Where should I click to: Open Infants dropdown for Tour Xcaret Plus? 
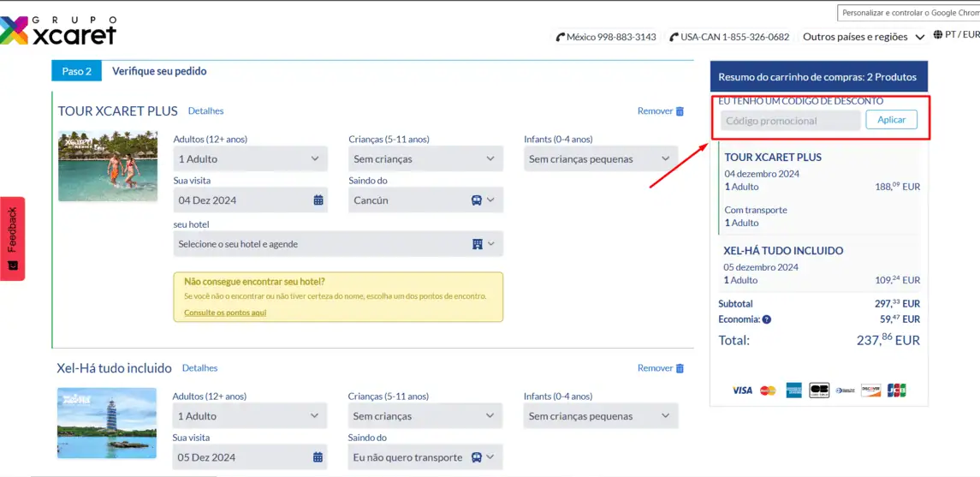pyautogui.click(x=601, y=158)
